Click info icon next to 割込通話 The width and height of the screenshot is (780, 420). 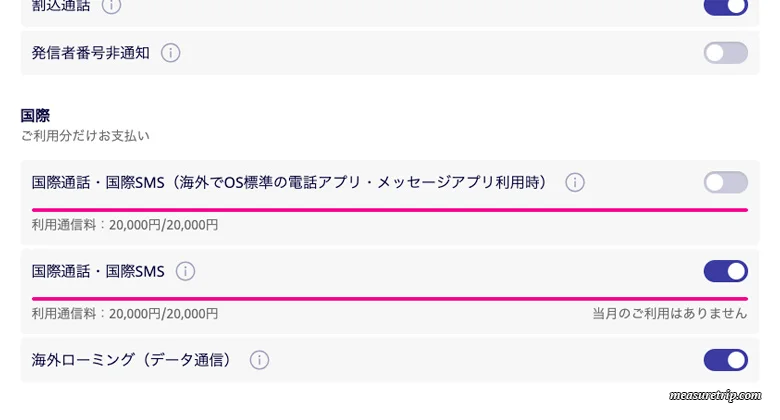click(x=111, y=6)
